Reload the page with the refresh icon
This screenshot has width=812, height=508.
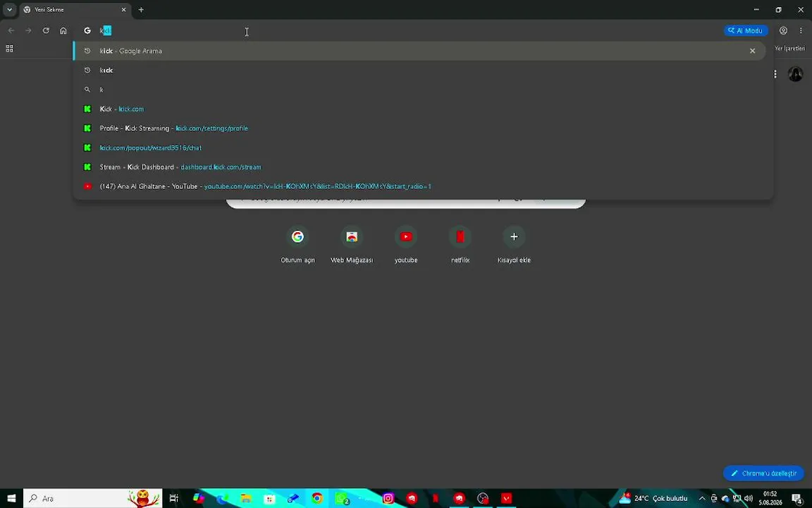click(46, 30)
